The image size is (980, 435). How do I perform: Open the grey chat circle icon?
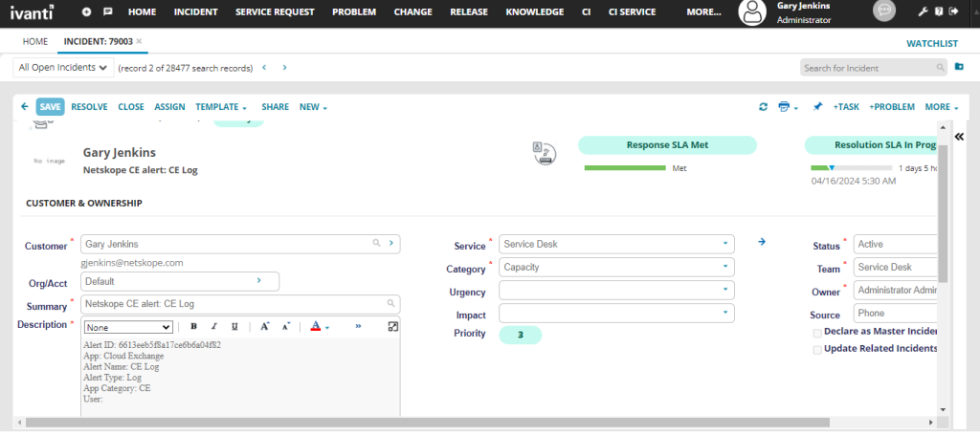883,11
